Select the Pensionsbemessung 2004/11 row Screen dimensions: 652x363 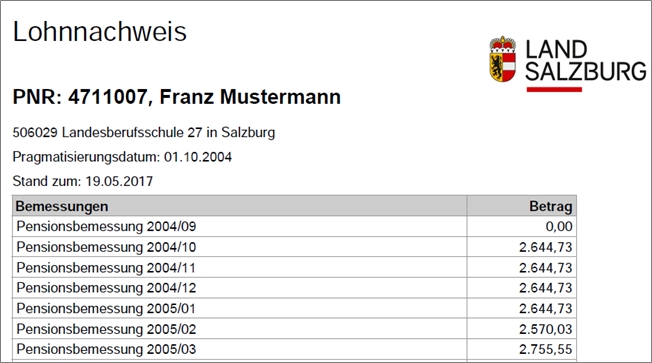[294, 267]
